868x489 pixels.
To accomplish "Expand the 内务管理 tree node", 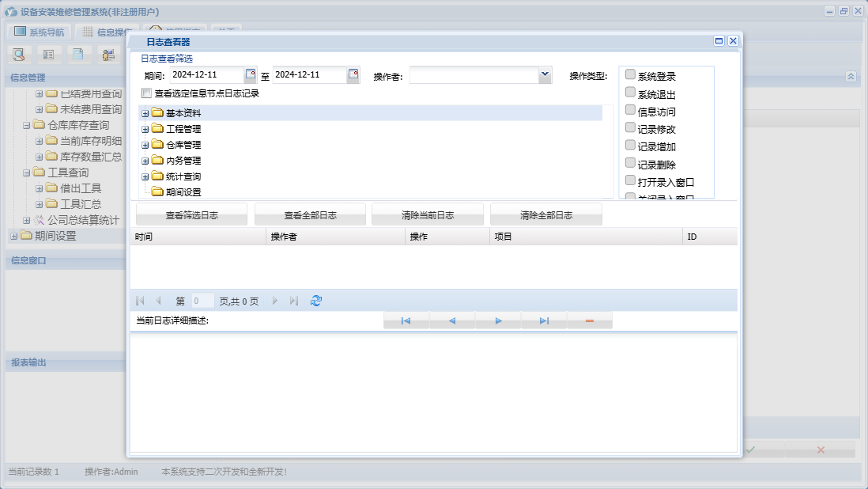I will (x=145, y=161).
